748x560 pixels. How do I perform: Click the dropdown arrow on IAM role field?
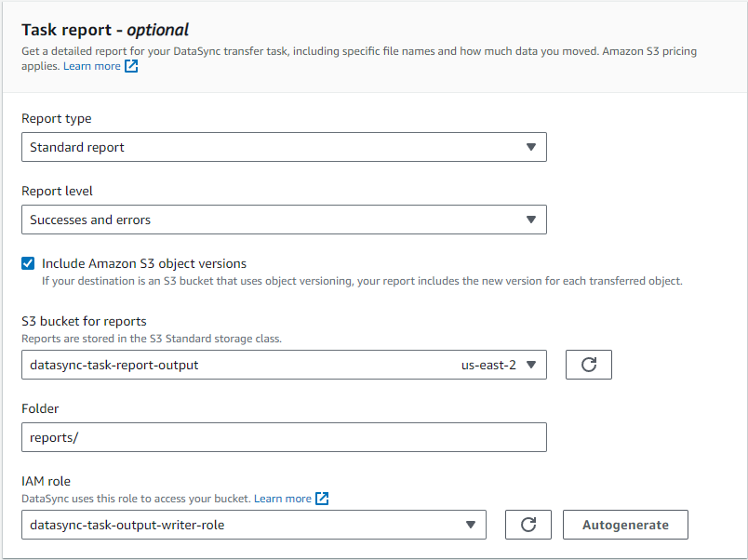[471, 525]
